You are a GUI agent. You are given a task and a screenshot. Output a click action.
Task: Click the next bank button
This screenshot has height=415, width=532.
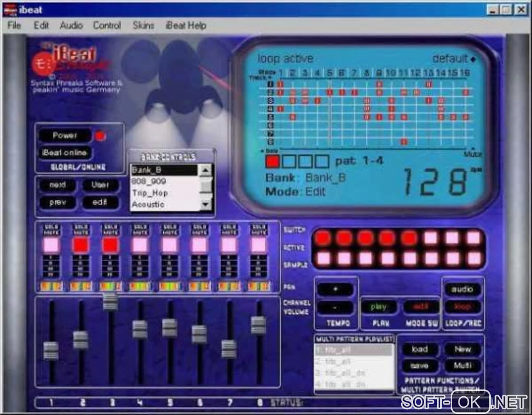click(58, 185)
